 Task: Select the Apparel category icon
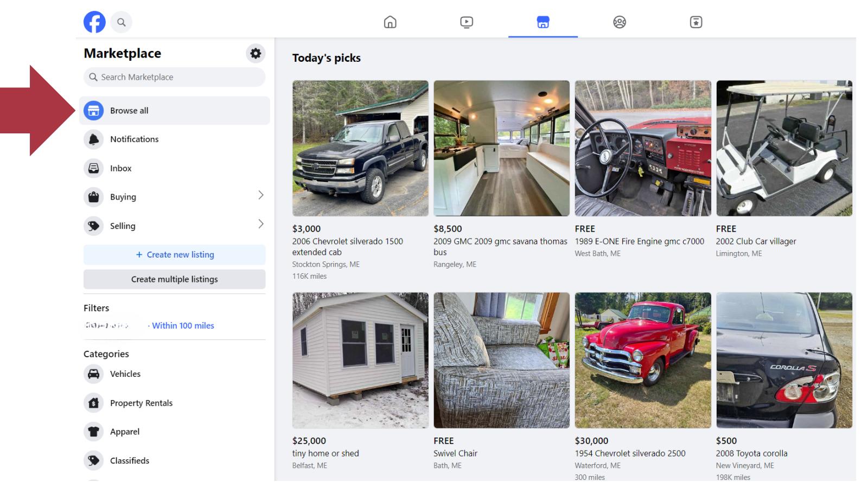point(93,431)
